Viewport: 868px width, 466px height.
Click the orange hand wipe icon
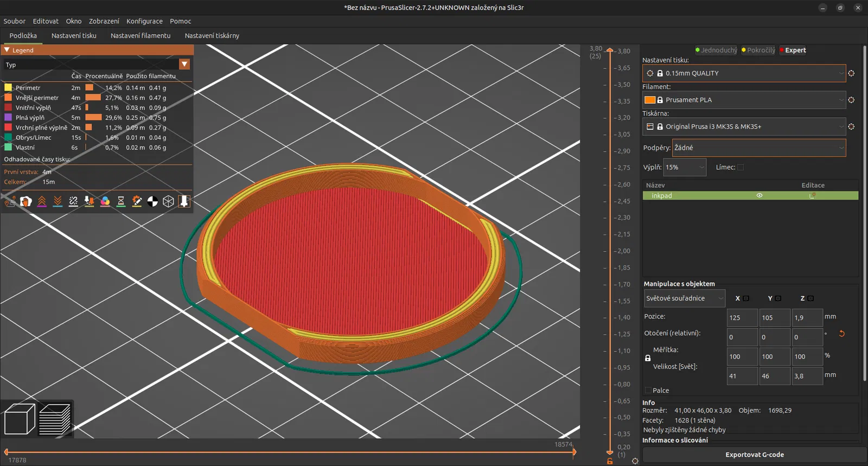pos(25,202)
